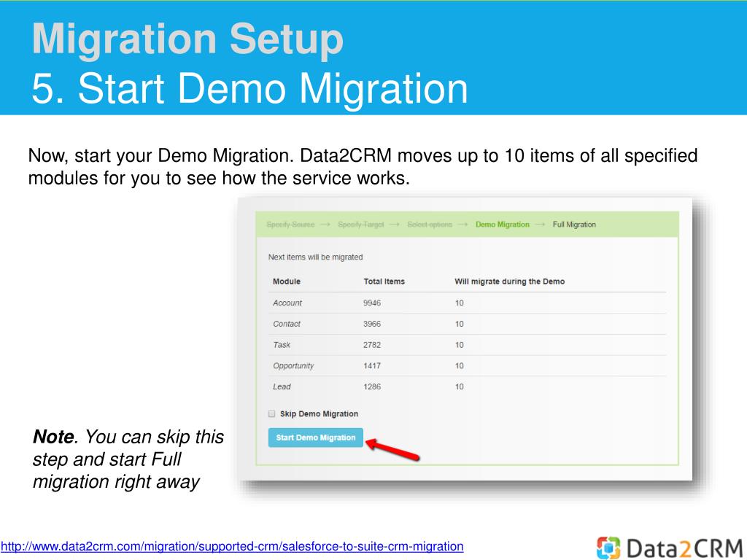Image resolution: width=747 pixels, height=560 pixels.
Task: Click the total items value 9946
Action: pos(372,303)
